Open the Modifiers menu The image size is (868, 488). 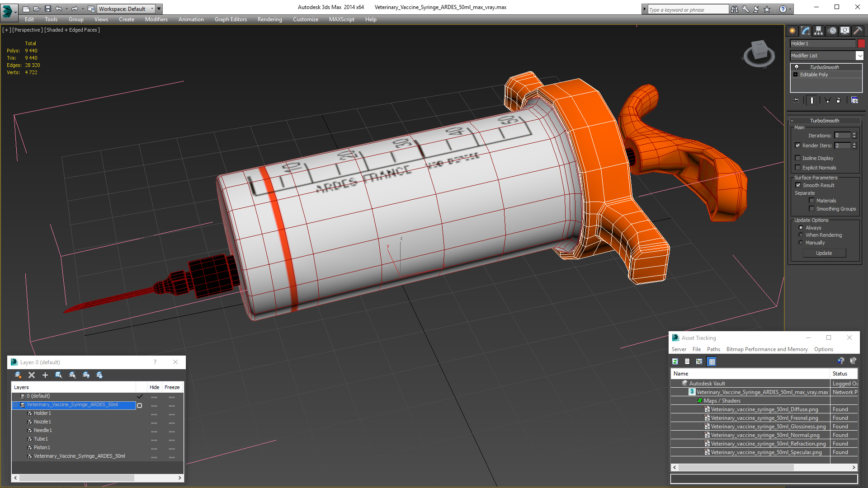click(156, 19)
